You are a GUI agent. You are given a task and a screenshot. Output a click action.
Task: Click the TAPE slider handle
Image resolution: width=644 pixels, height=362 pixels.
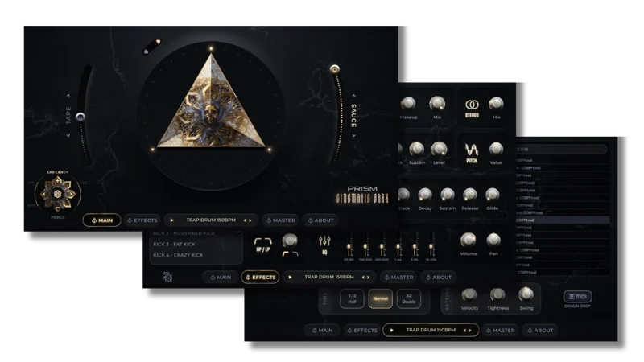(80, 117)
